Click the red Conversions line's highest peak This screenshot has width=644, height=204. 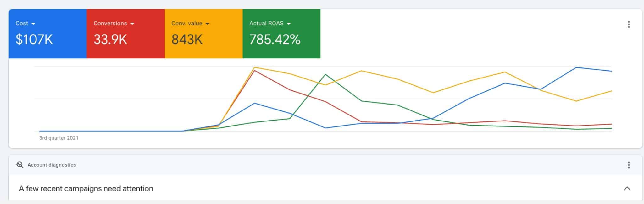254,71
